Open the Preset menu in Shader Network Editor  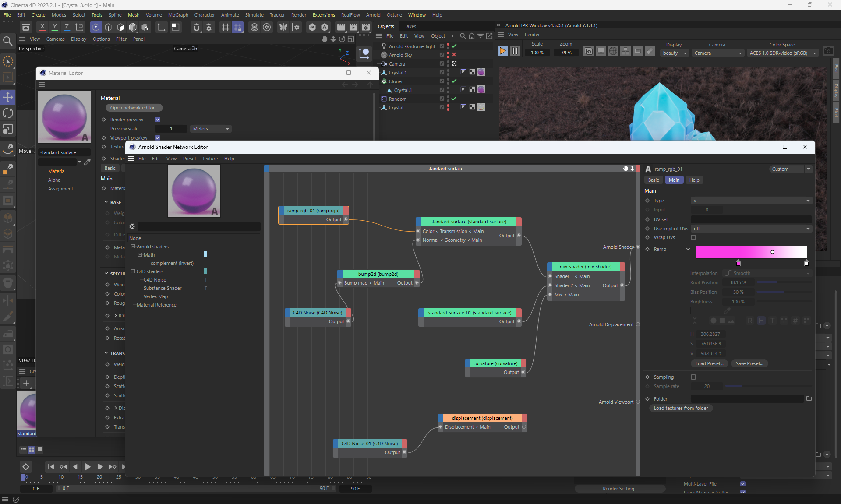click(x=189, y=159)
